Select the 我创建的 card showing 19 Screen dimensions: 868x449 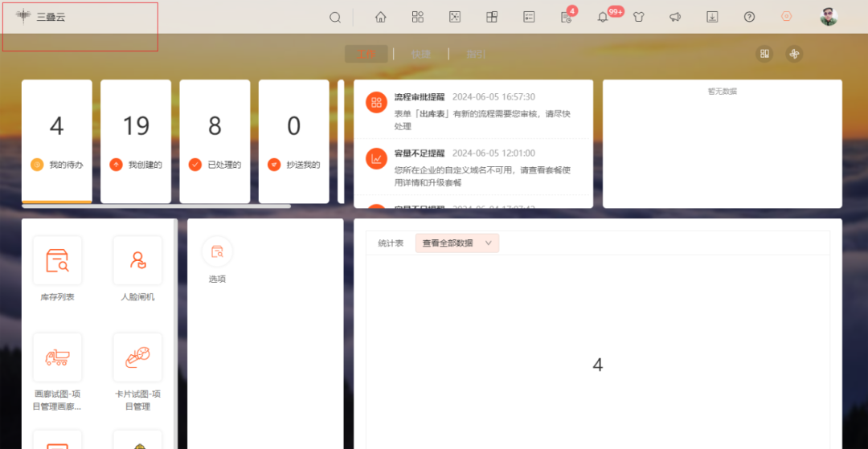136,141
